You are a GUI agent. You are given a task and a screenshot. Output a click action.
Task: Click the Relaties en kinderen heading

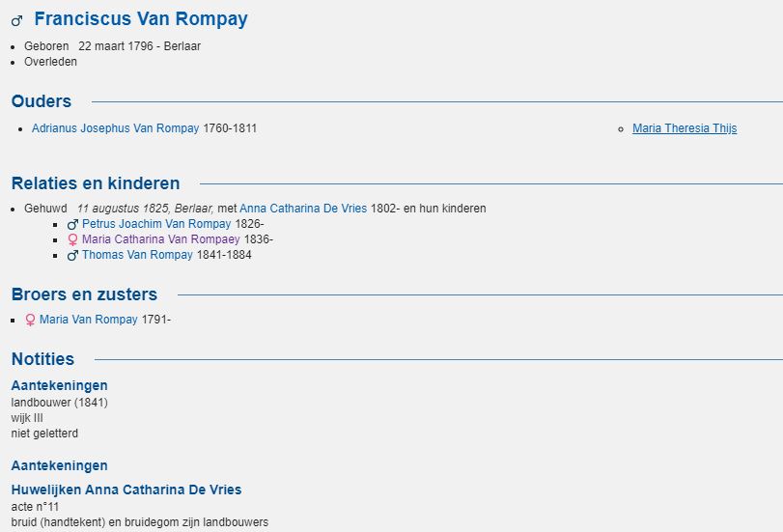[x=96, y=183]
